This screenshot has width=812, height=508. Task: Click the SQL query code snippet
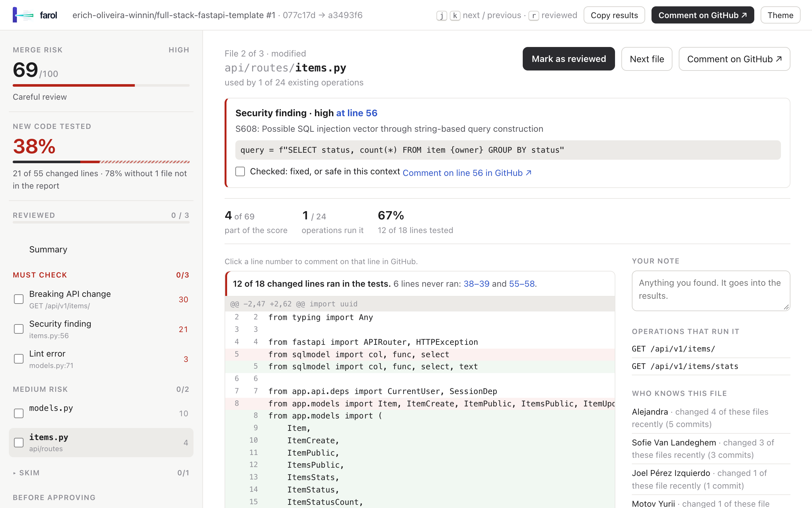[508, 150]
